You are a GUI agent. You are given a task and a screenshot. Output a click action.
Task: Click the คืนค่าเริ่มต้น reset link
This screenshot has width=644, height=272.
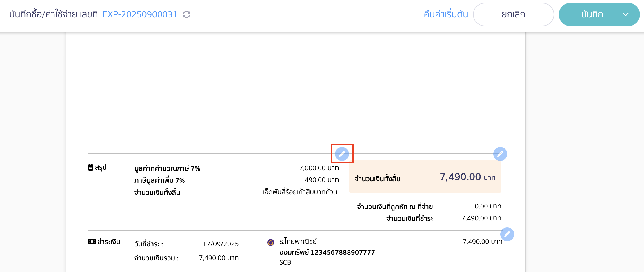[446, 14]
